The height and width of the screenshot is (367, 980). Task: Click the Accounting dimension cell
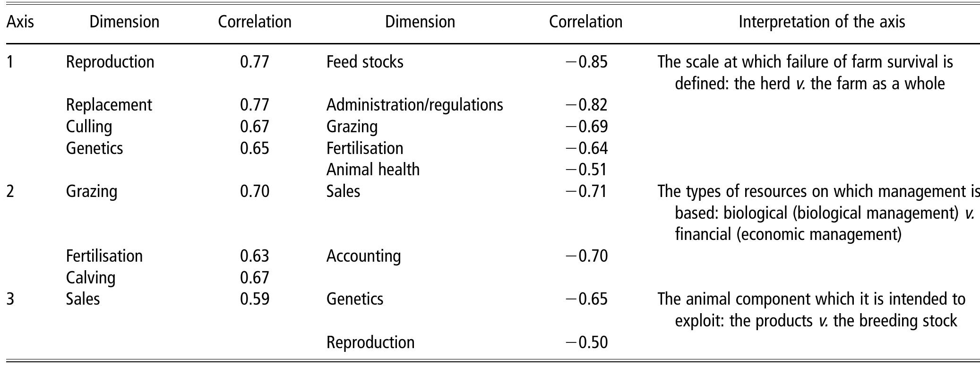tap(363, 256)
